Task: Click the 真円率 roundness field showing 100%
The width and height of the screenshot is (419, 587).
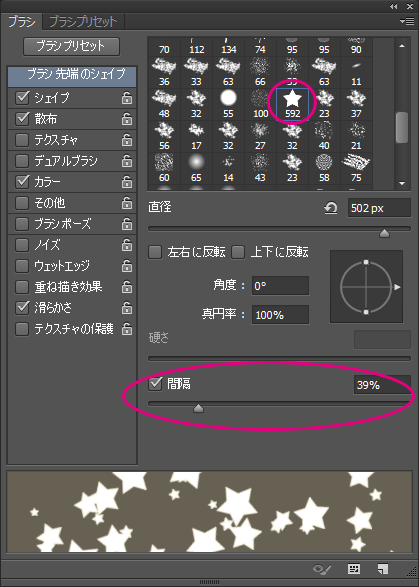Action: [280, 315]
